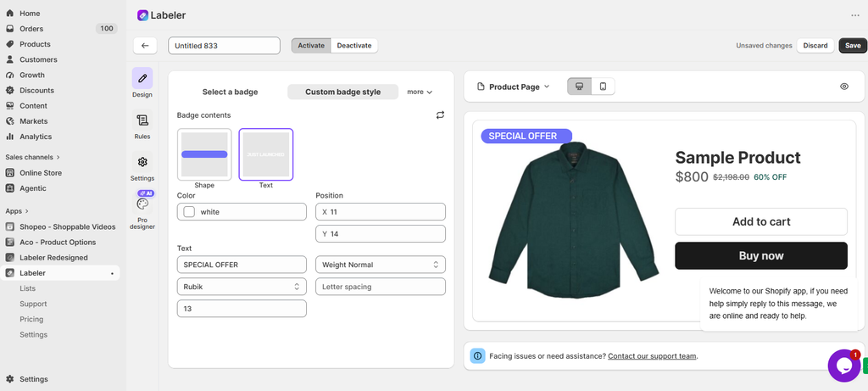868x391 pixels.
Task: Select the Shape badge content thumbnail
Action: pyautogui.click(x=204, y=154)
